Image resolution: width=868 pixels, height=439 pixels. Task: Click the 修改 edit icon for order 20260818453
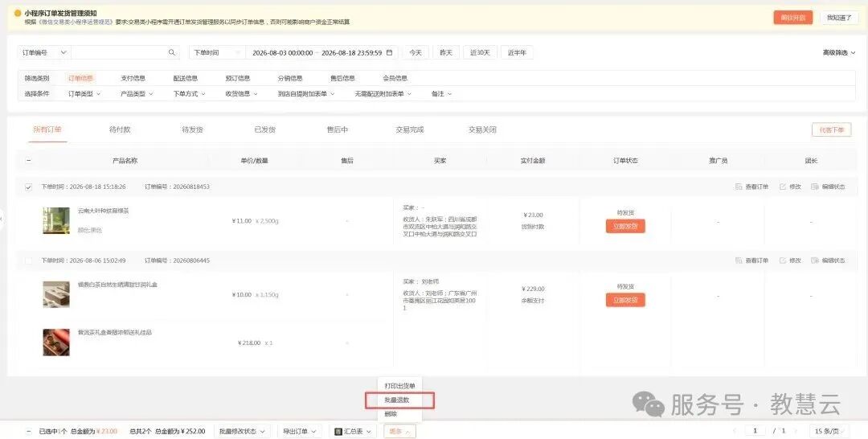(x=783, y=187)
